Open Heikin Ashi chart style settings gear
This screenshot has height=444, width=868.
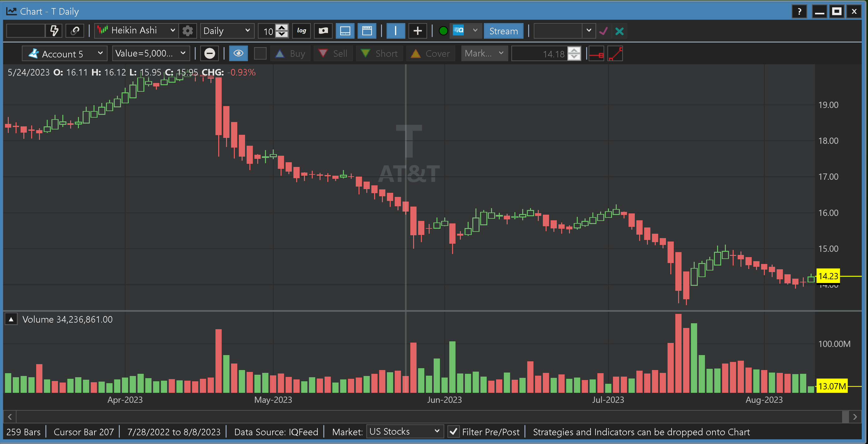click(x=188, y=31)
